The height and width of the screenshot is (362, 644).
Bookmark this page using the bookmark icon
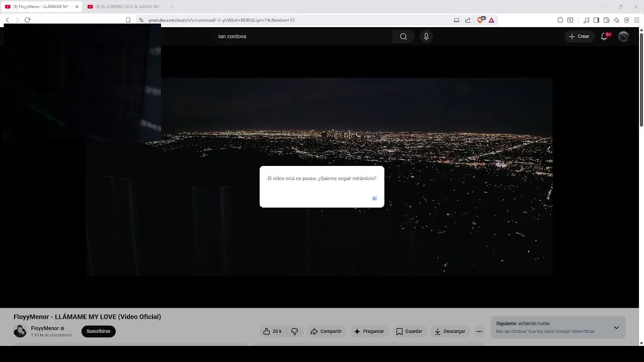128,20
